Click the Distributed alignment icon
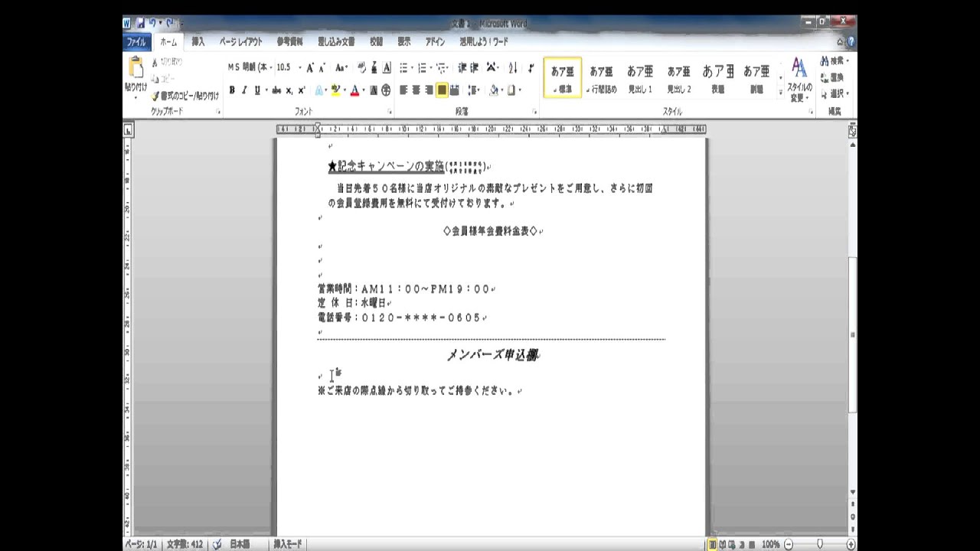 coord(455,90)
